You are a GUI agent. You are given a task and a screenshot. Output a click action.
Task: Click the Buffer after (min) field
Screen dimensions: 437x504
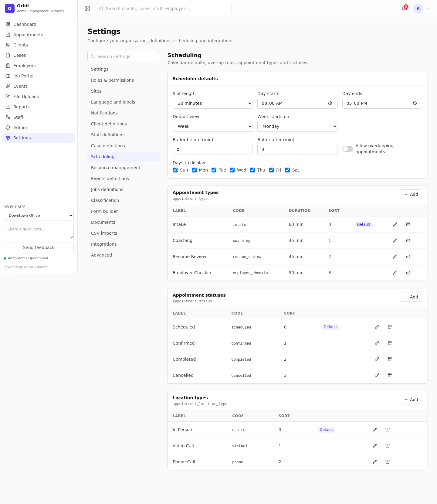coord(297,149)
